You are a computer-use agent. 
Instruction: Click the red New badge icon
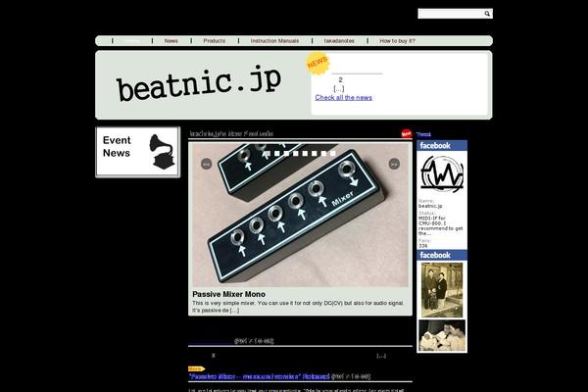click(x=406, y=133)
